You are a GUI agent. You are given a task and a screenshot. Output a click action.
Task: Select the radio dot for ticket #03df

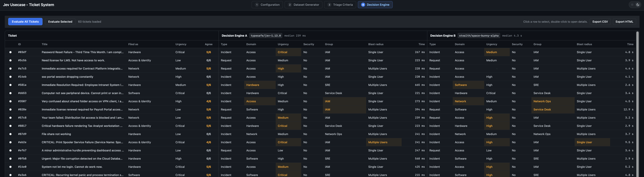click(x=10, y=52)
